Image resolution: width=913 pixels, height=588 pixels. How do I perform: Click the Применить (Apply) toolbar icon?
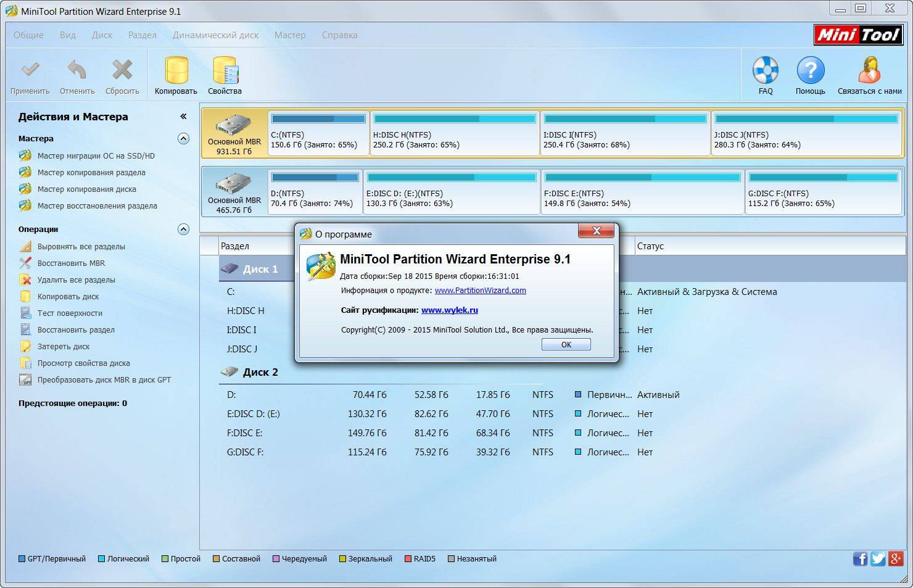(30, 72)
